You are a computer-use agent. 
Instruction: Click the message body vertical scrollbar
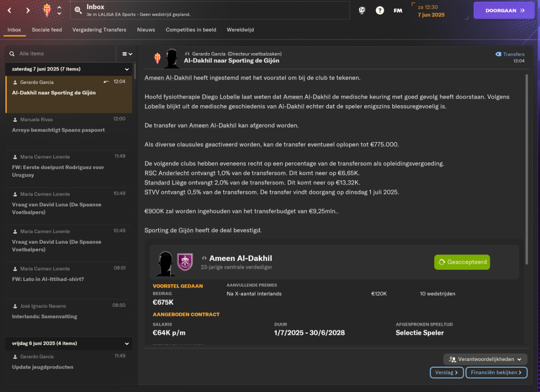pos(526,169)
